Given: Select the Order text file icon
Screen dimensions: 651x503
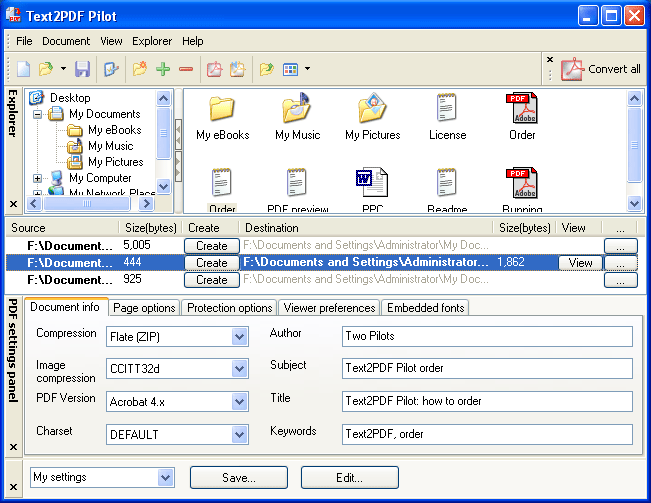Looking at the screenshot, I should 222,183.
